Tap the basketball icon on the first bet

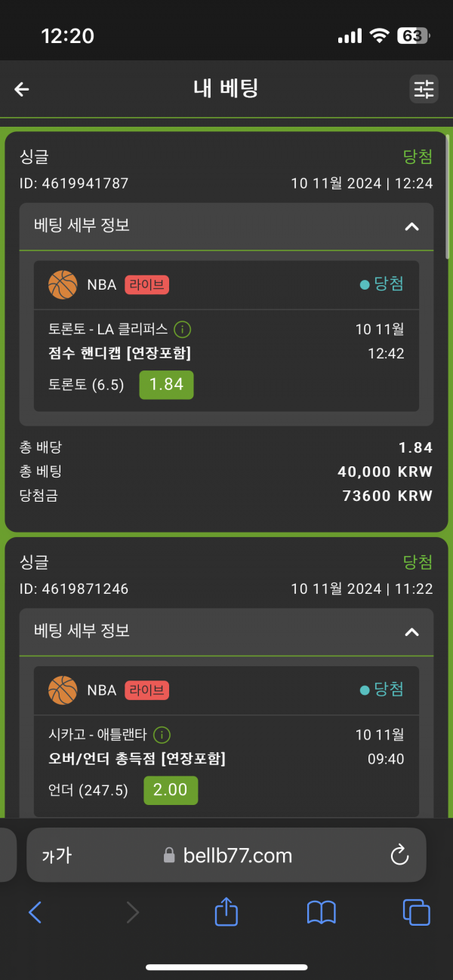click(x=63, y=284)
